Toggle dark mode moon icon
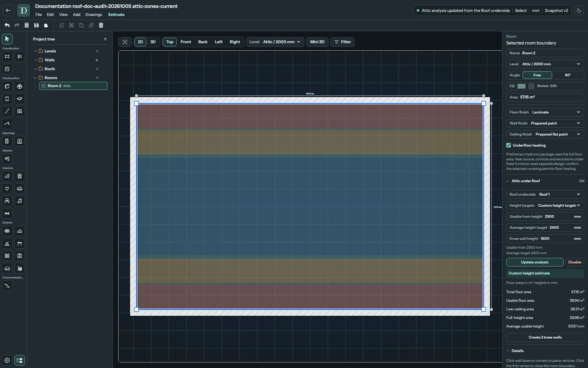588x368 pixels. click(x=579, y=10)
